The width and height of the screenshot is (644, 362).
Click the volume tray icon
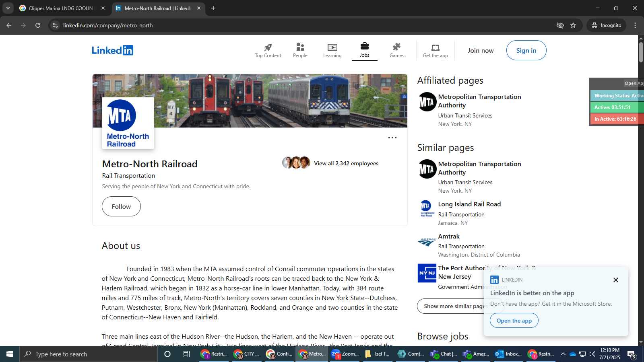592,354
